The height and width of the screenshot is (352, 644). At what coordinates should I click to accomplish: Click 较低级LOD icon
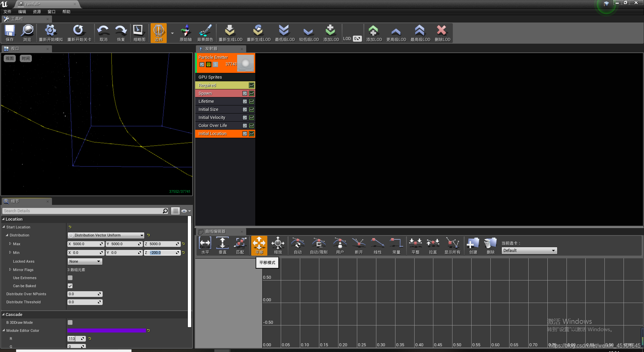309,33
